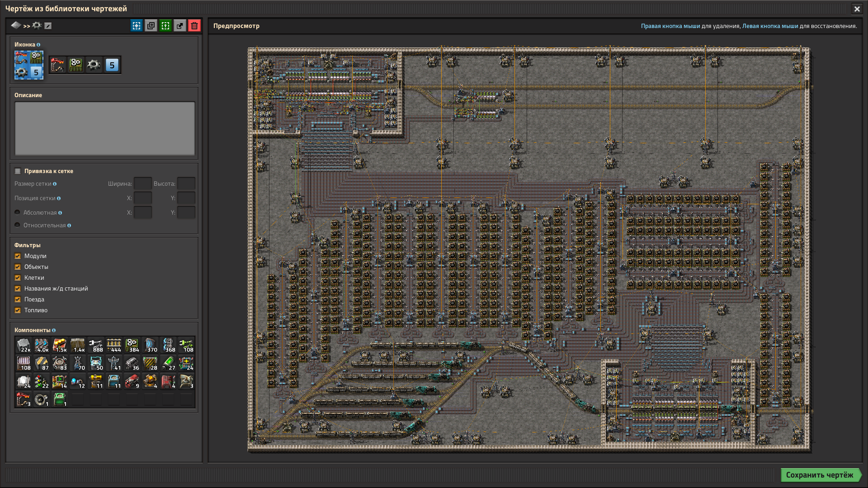
Task: Click the info icon beside Компоненты
Action: click(54, 330)
